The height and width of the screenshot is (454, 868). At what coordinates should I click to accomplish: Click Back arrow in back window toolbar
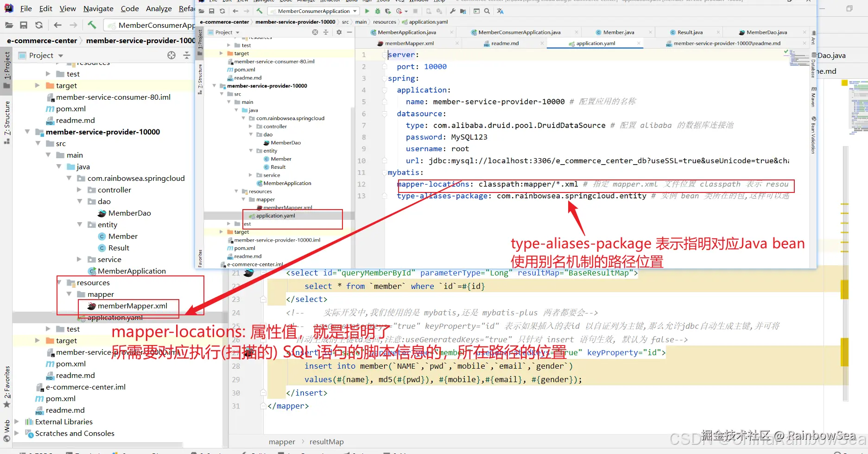tap(58, 25)
